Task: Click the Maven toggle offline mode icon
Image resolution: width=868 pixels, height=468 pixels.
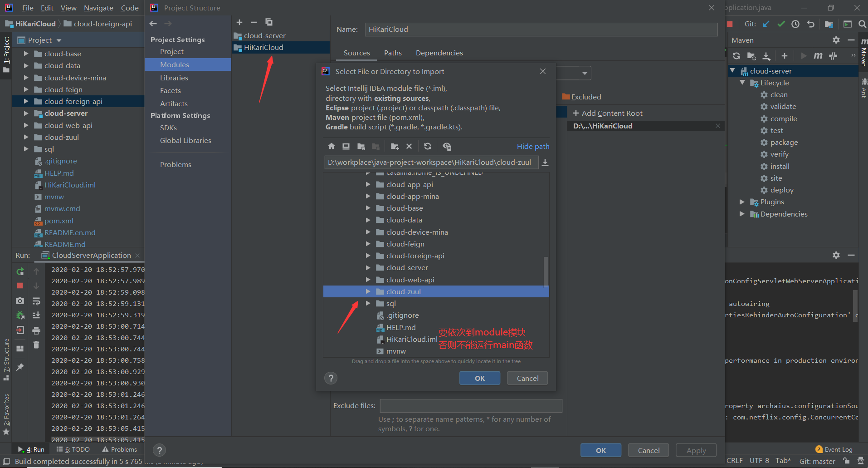Action: (833, 56)
